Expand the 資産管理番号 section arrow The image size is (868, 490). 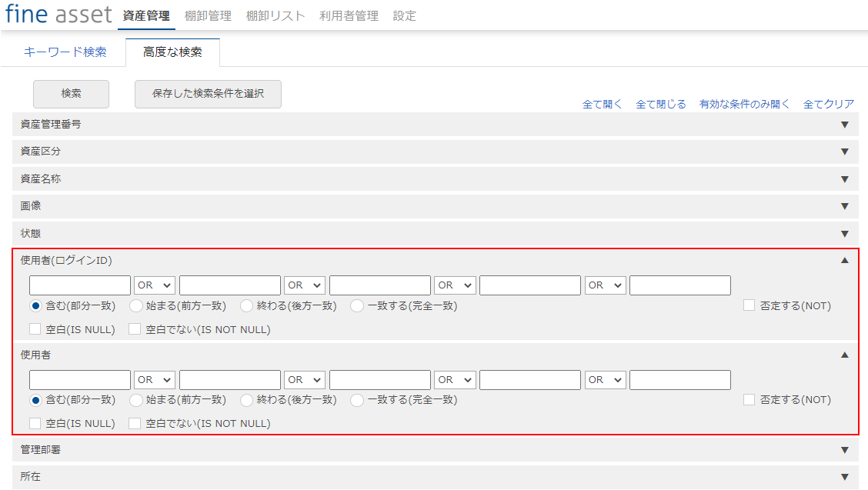[844, 125]
